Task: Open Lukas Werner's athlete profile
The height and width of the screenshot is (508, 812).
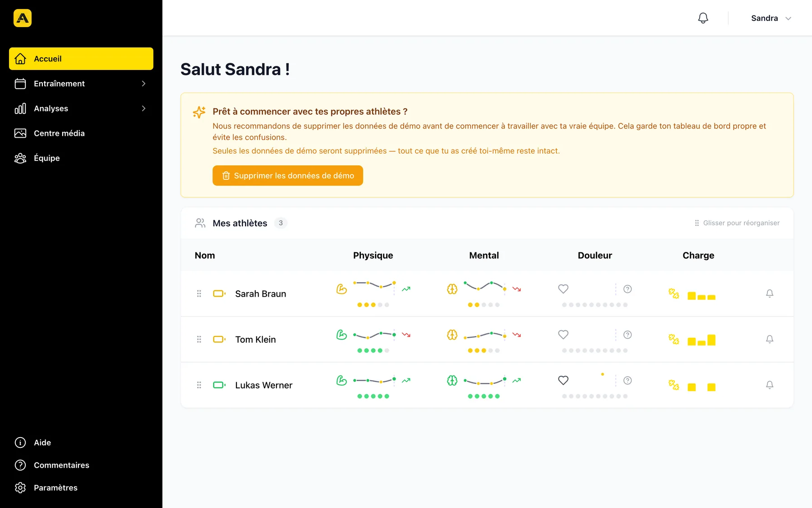Action: pyautogui.click(x=263, y=385)
